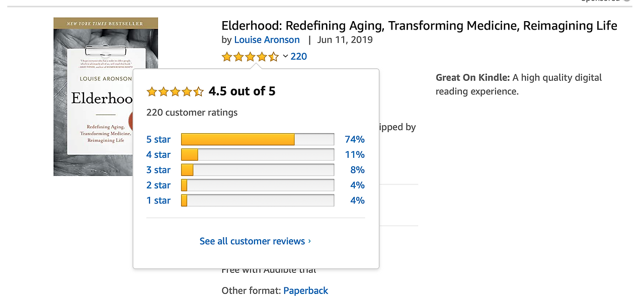Filter reviews by the 5 star label
This screenshot has height=304, width=644.
(x=158, y=139)
